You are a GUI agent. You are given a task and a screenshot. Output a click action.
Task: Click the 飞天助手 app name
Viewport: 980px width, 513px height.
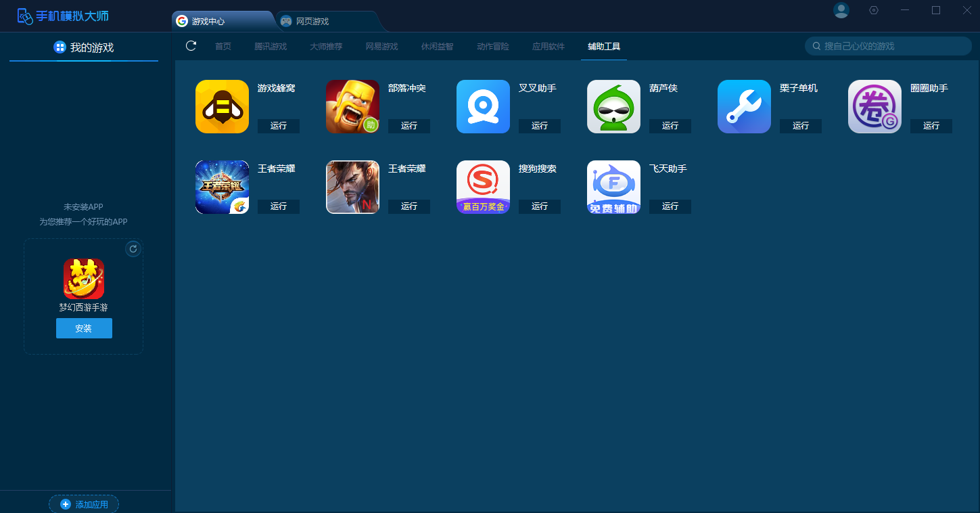tap(668, 169)
